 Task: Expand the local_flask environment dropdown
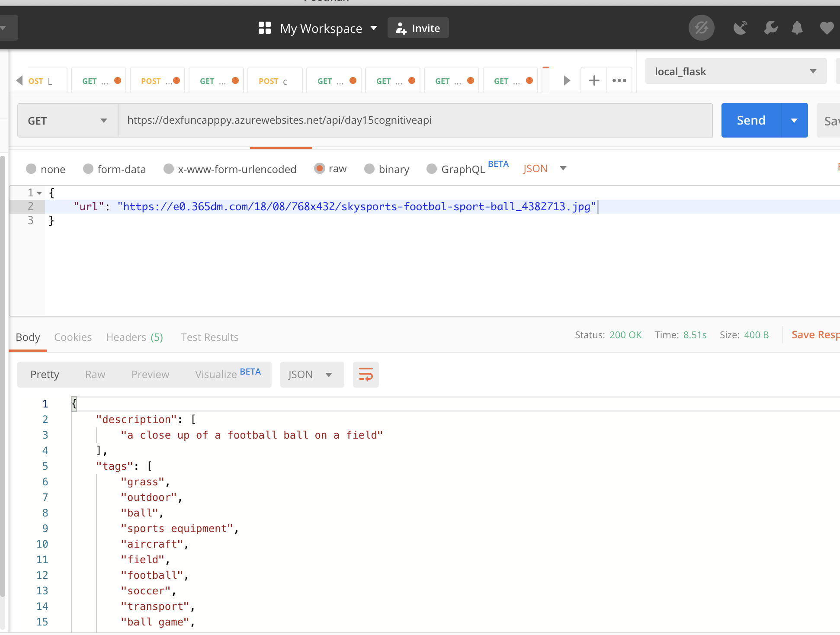[735, 71]
